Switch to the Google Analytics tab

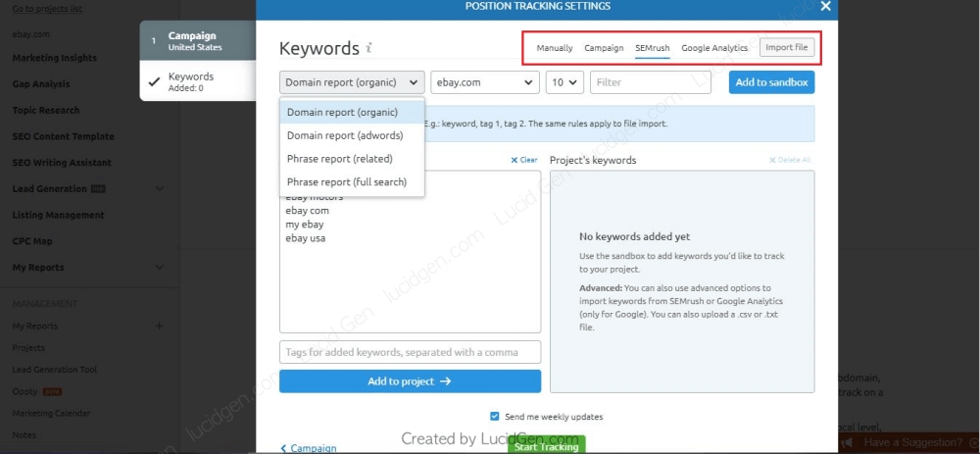pyautogui.click(x=714, y=48)
